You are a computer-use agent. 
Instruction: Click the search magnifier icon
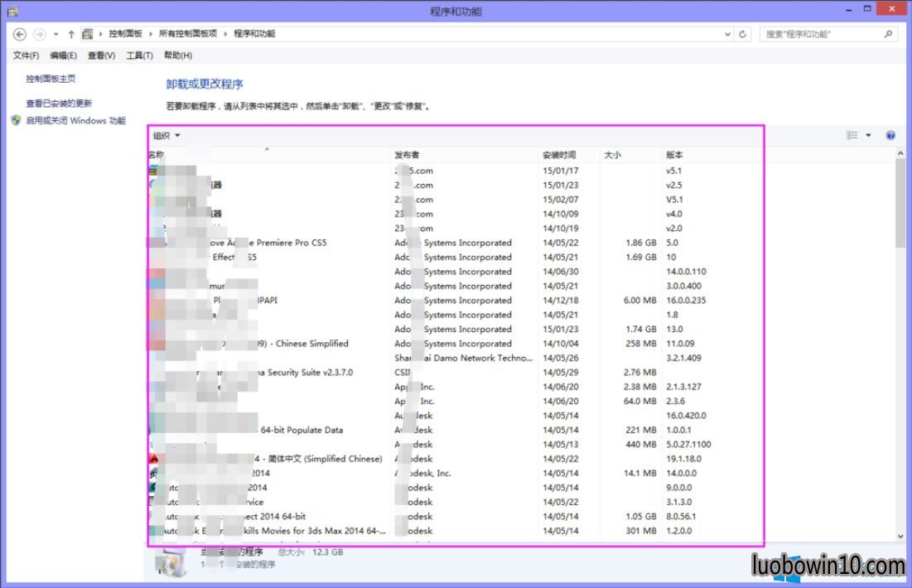888,34
